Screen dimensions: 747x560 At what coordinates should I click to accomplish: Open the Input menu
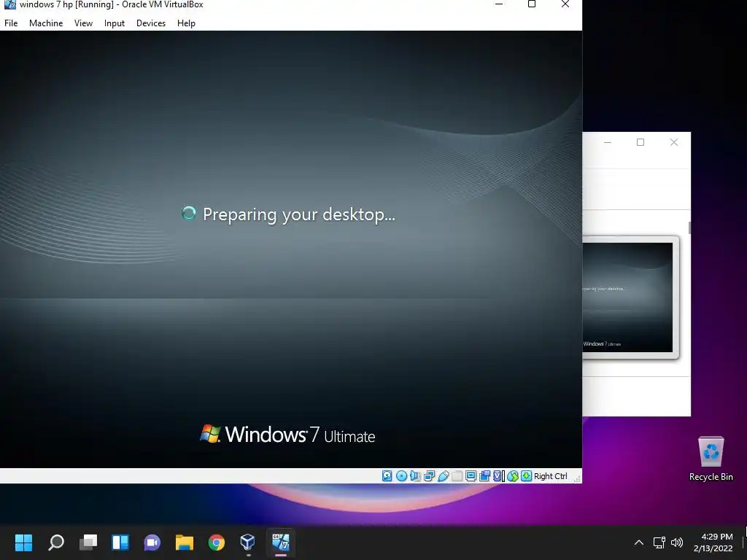(115, 23)
